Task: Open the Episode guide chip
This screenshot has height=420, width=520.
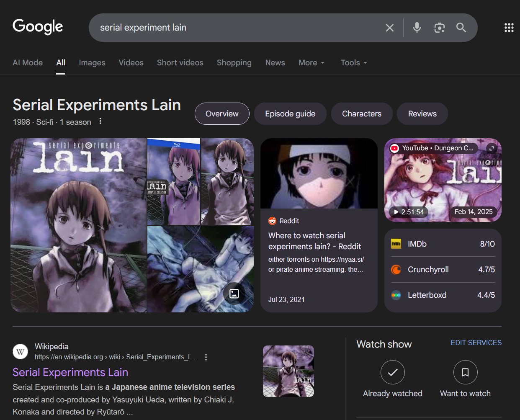Action: (290, 114)
